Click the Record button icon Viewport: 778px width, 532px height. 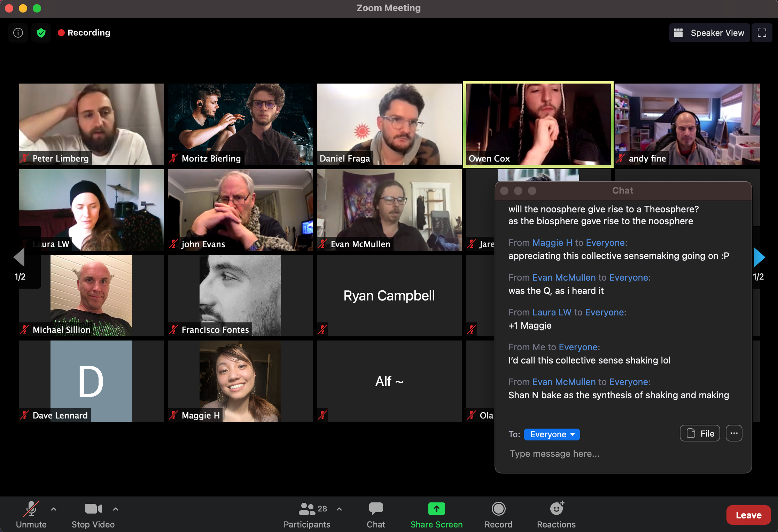click(498, 509)
